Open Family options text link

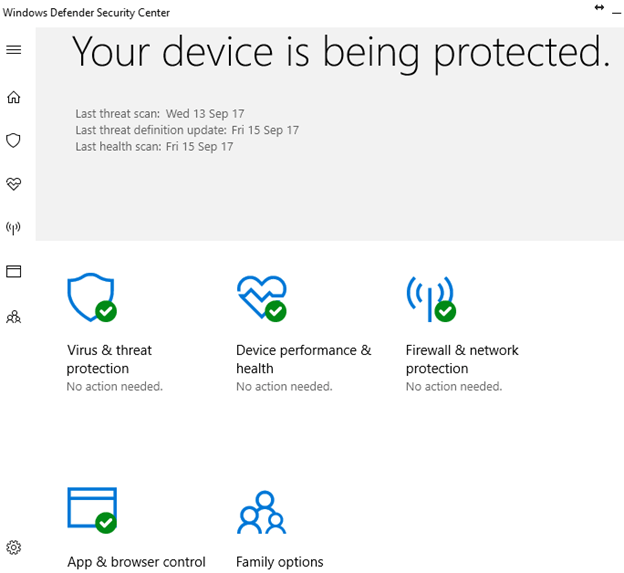coord(280,562)
